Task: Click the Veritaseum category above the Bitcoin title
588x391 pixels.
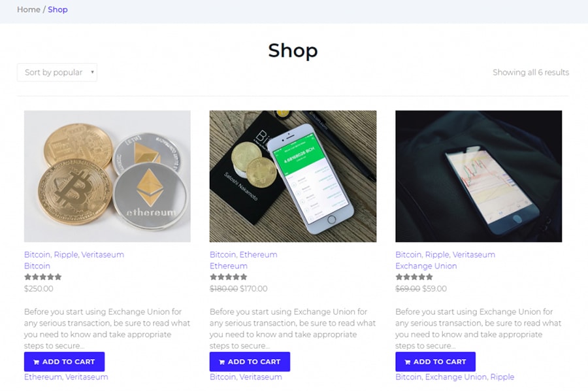Action: click(x=103, y=255)
